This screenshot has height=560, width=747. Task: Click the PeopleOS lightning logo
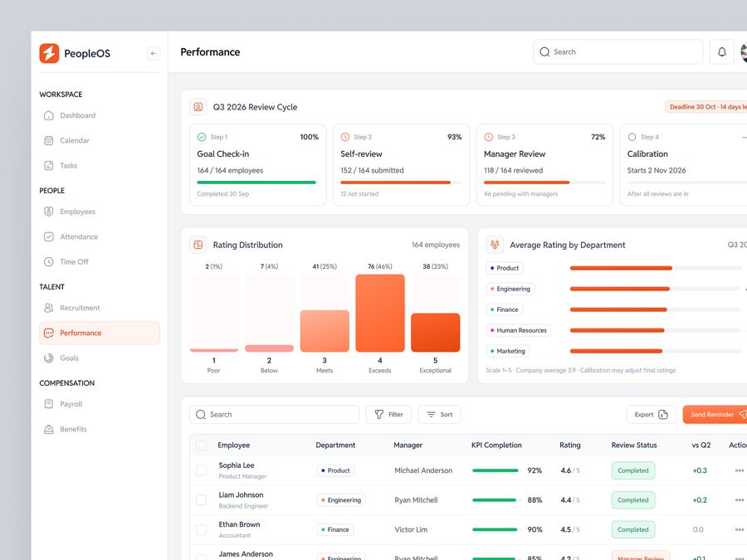point(49,53)
